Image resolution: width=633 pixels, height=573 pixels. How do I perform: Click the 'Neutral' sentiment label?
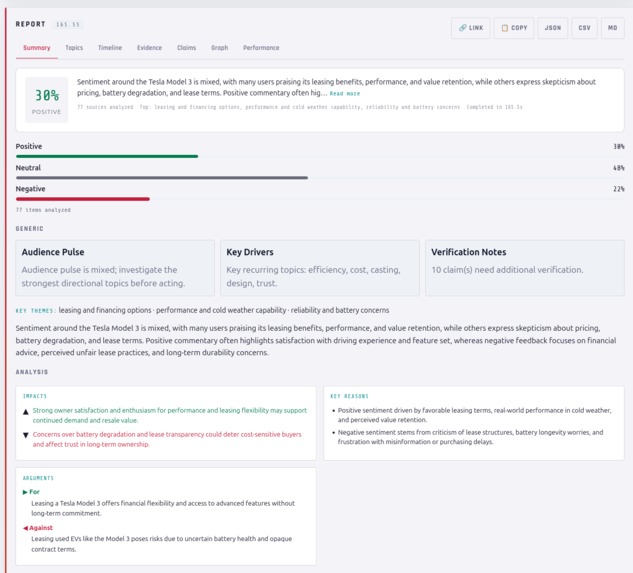pos(28,168)
